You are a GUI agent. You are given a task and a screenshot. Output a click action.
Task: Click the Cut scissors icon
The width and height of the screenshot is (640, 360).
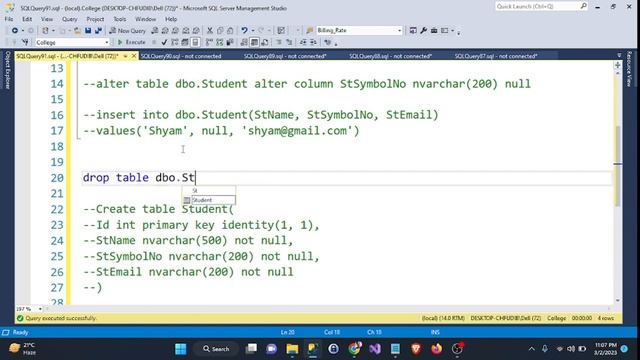(x=210, y=31)
